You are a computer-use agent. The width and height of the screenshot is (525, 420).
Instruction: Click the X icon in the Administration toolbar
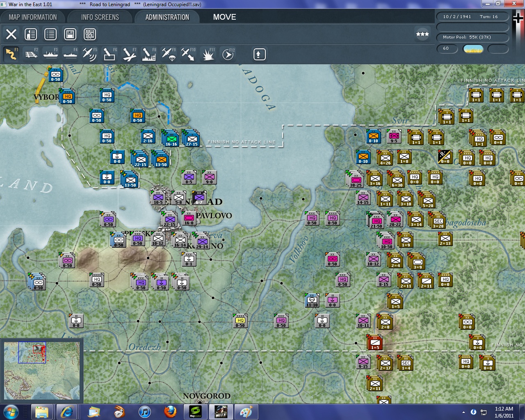click(11, 34)
